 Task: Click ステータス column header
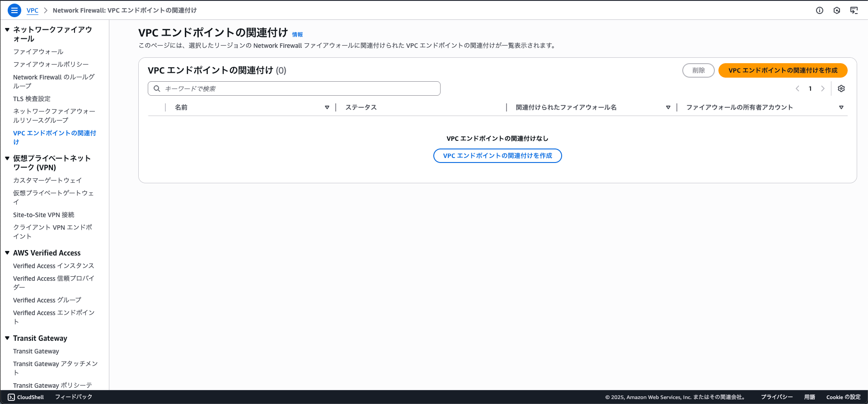[x=361, y=107]
